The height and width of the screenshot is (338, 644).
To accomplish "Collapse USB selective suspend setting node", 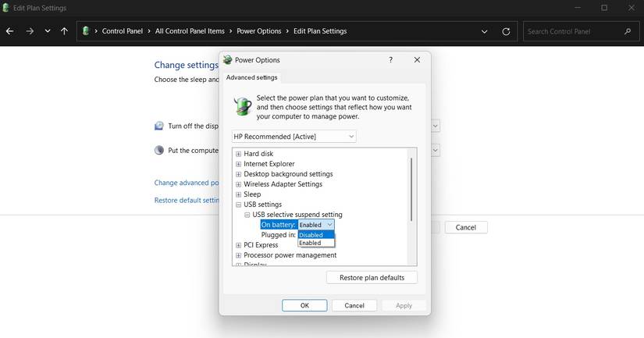I will pyautogui.click(x=247, y=215).
